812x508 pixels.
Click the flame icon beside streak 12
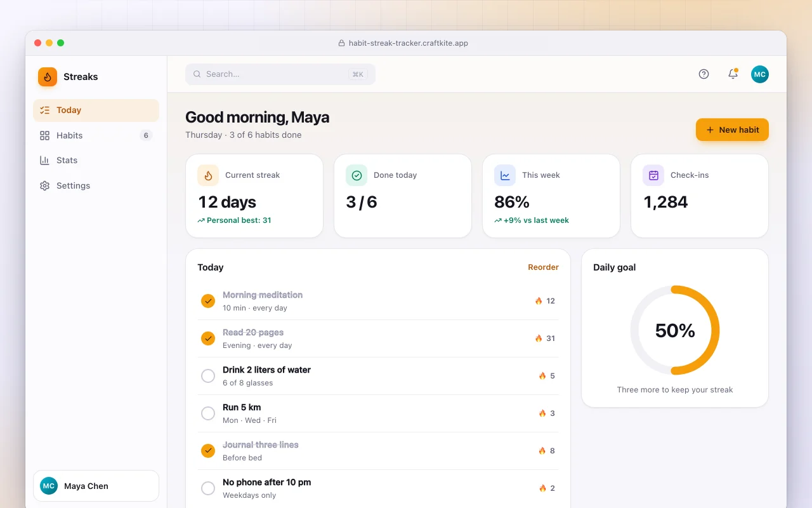[x=539, y=301]
